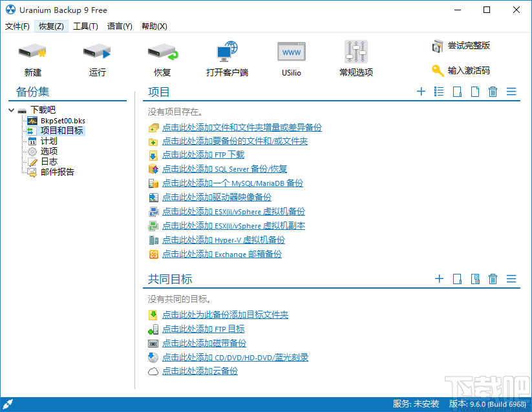
Task: Click the 输入激活码 key icon
Action: point(438,70)
